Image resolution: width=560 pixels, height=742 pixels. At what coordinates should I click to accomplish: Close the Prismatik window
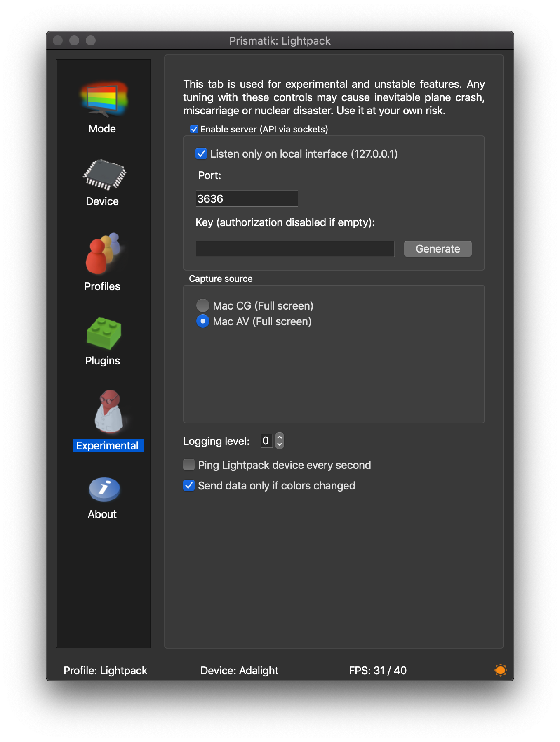point(58,40)
